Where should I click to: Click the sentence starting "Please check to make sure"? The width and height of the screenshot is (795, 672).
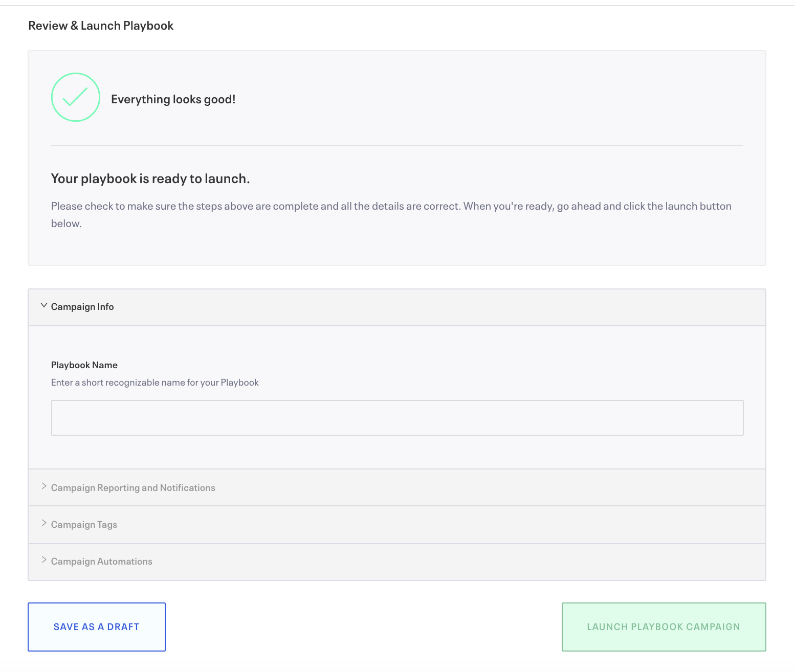[x=391, y=206]
